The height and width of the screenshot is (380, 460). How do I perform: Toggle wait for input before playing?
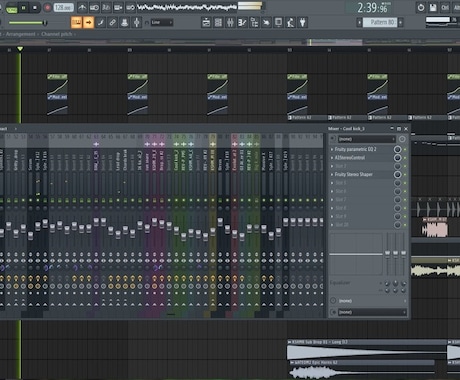pos(94,7)
